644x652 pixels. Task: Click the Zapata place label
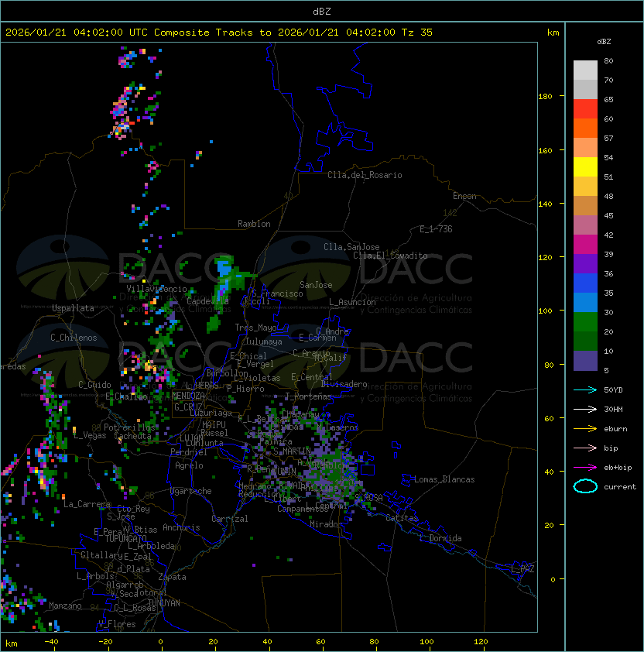pyautogui.click(x=172, y=577)
